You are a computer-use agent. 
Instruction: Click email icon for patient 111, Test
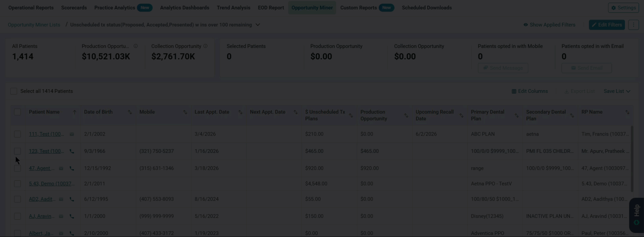(72, 134)
